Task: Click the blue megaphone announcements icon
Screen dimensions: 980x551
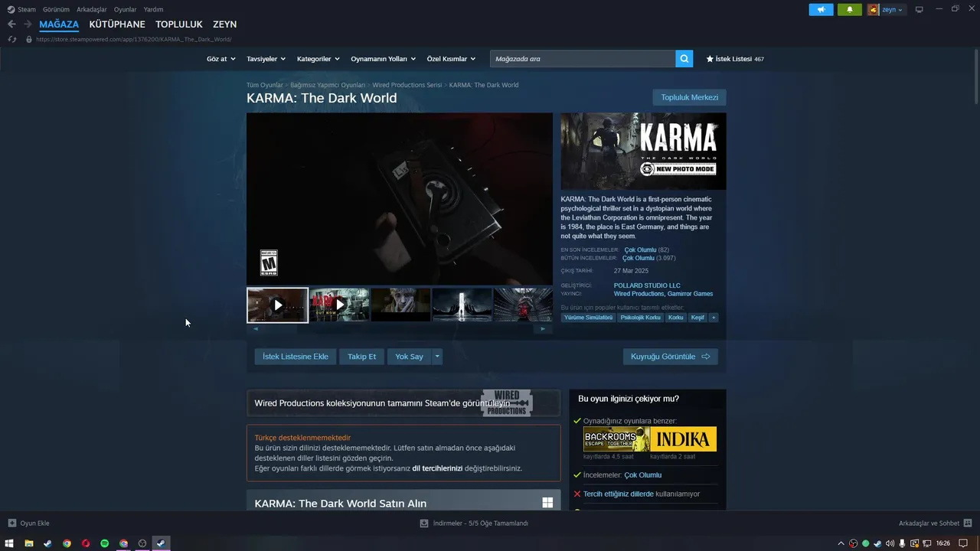Action: (821, 9)
